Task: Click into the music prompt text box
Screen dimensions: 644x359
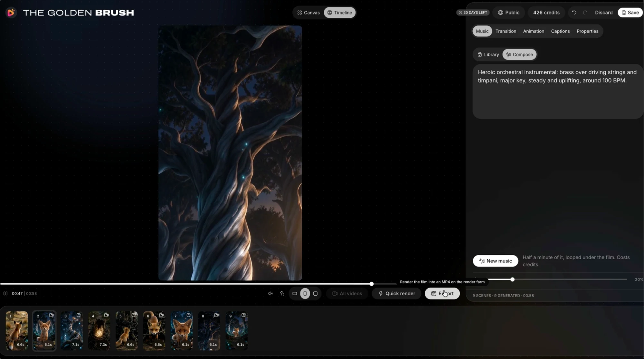Action: 558,92
